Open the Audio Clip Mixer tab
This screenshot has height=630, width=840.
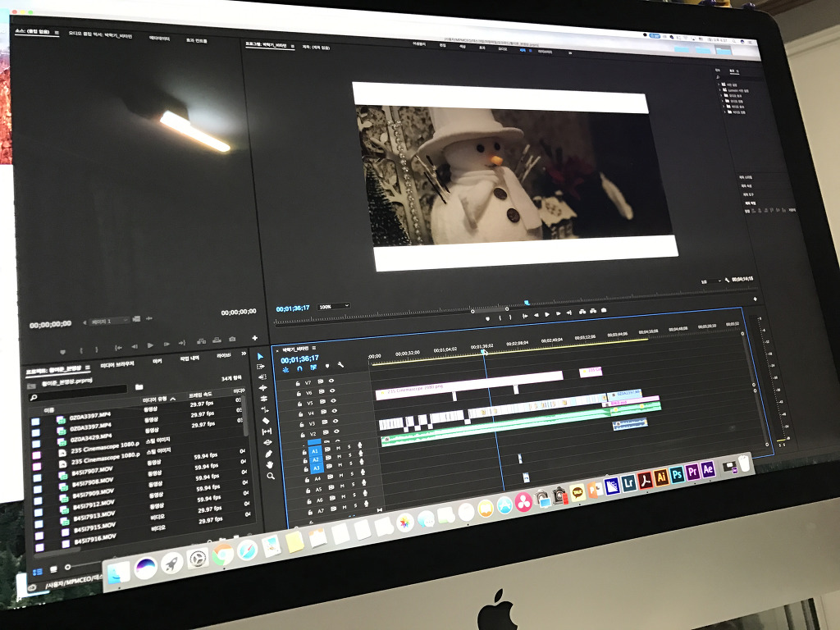(x=99, y=35)
